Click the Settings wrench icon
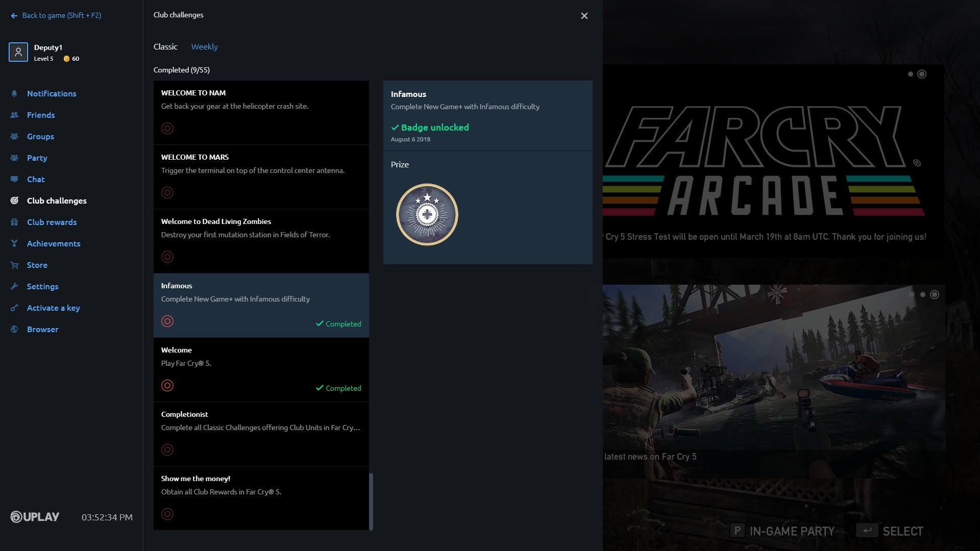 click(x=14, y=286)
